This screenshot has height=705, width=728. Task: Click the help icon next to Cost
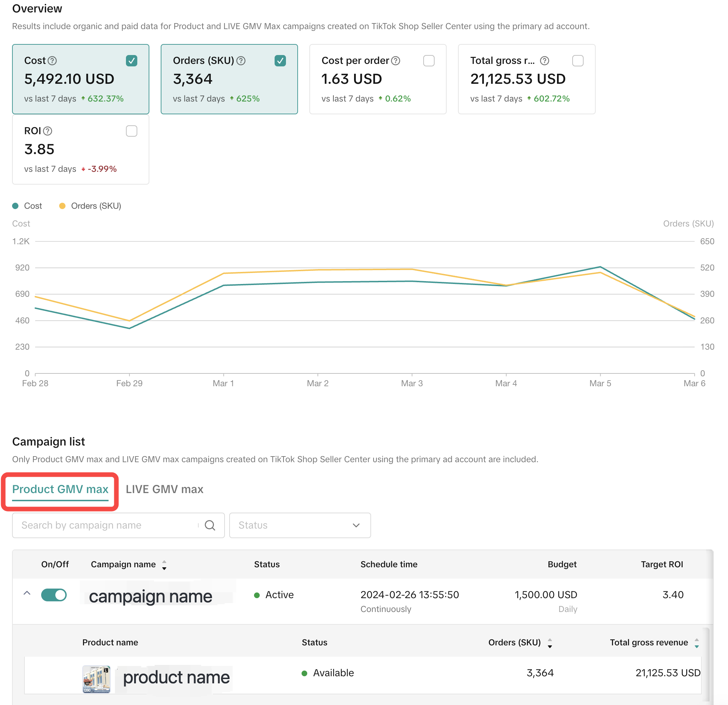(53, 61)
